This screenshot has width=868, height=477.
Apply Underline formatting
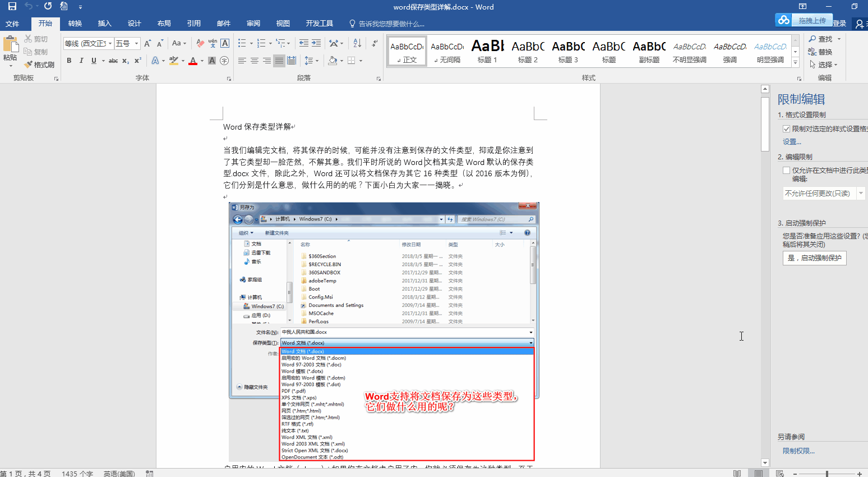click(x=94, y=61)
